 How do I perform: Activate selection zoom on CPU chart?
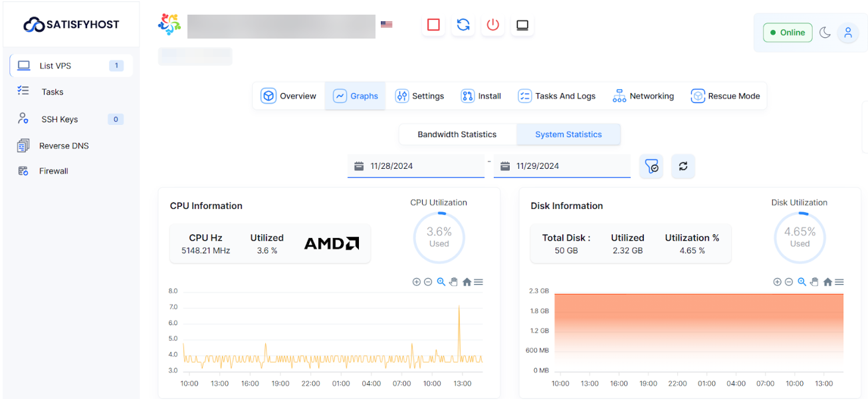[441, 282]
